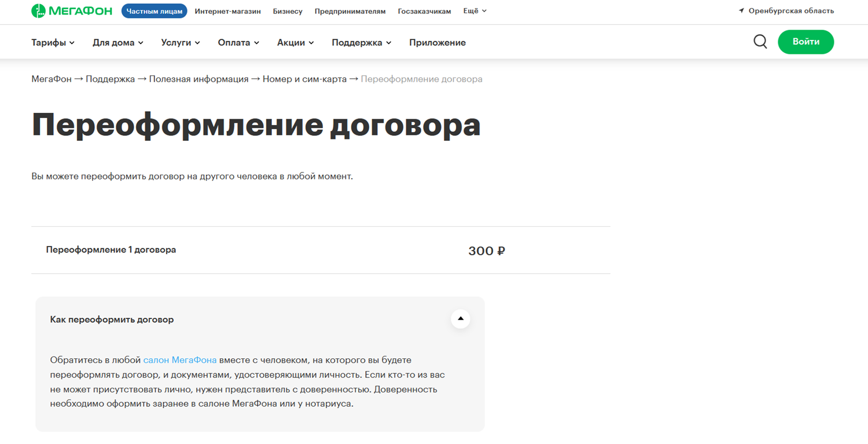The image size is (868, 444).
Task: Open Интернет-магазин section
Action: coord(227,11)
